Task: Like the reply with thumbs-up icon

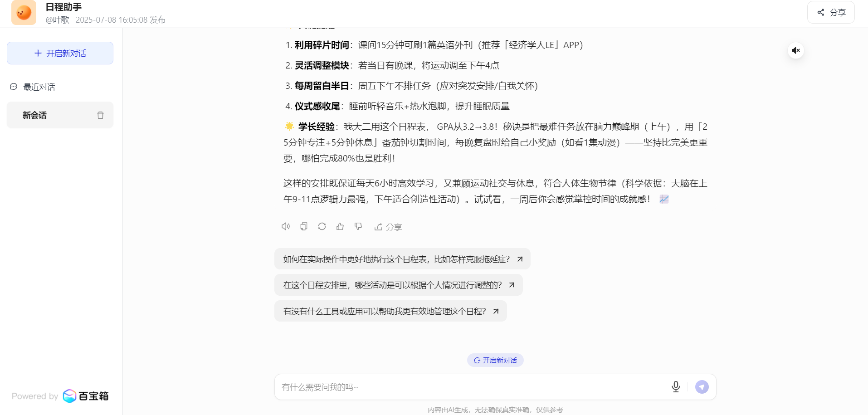Action: tap(340, 226)
